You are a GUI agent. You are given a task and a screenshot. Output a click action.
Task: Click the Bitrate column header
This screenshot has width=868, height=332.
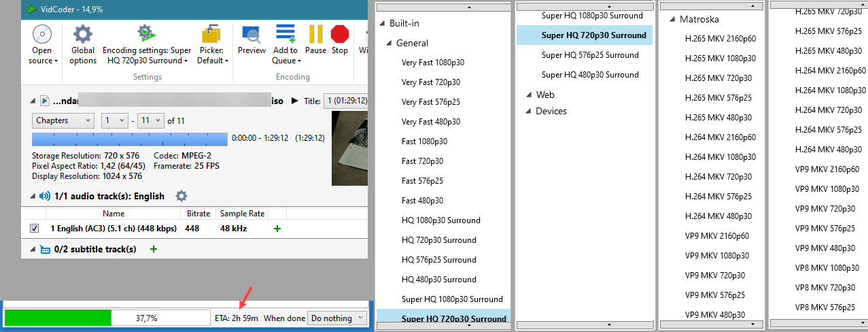tap(198, 214)
